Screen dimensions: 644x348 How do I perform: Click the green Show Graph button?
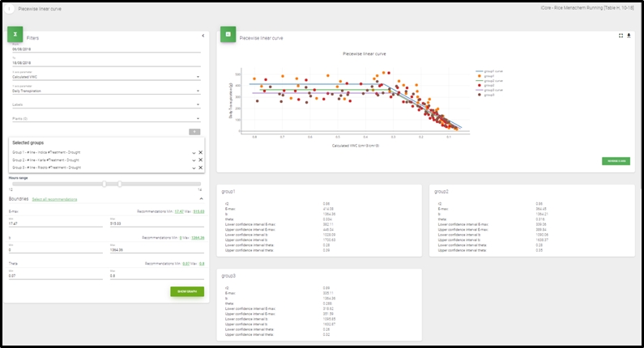(x=187, y=291)
